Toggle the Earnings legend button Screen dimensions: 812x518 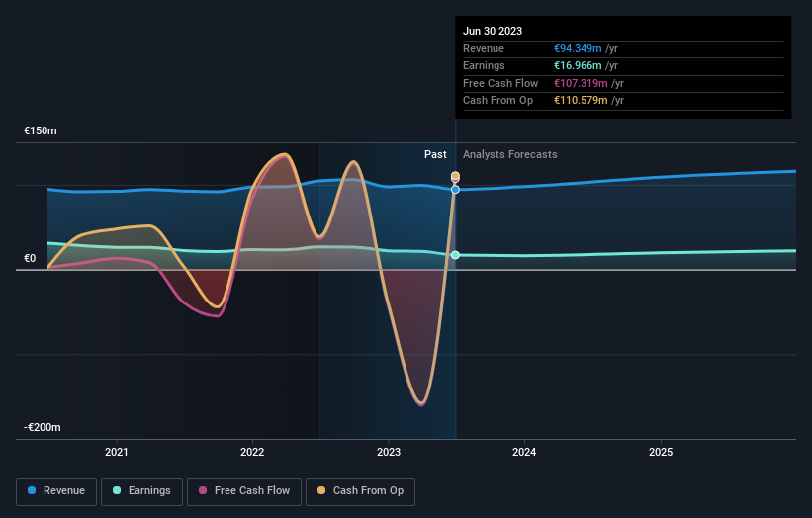point(141,491)
